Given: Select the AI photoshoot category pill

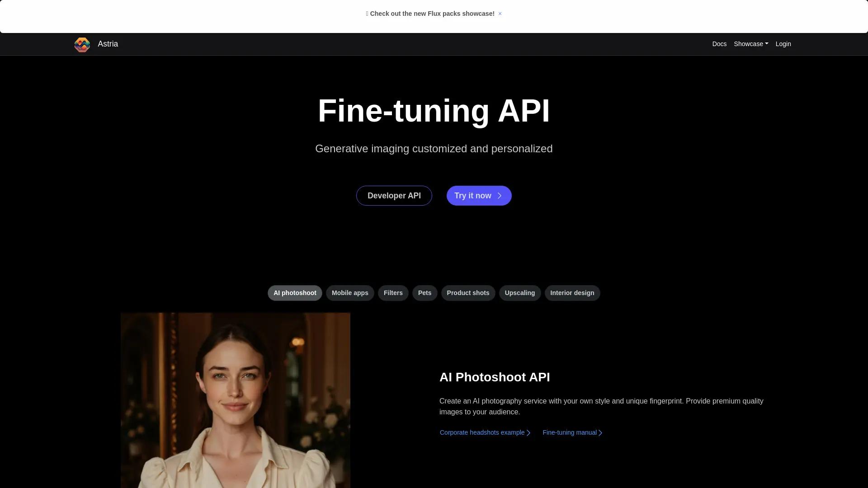Looking at the screenshot, I should tap(294, 293).
